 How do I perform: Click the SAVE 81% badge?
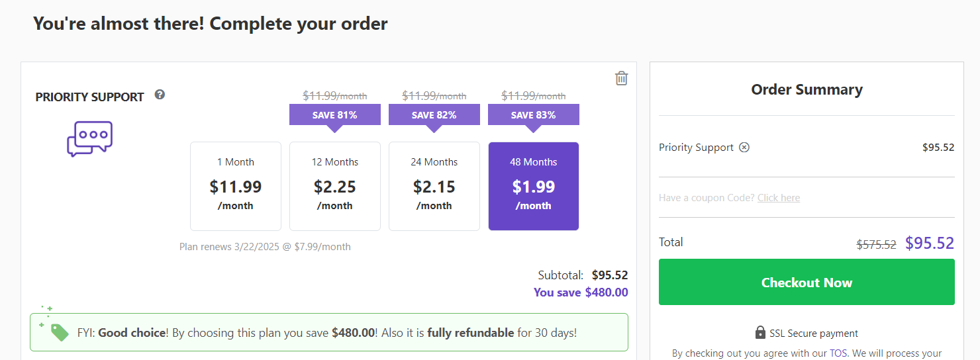335,115
